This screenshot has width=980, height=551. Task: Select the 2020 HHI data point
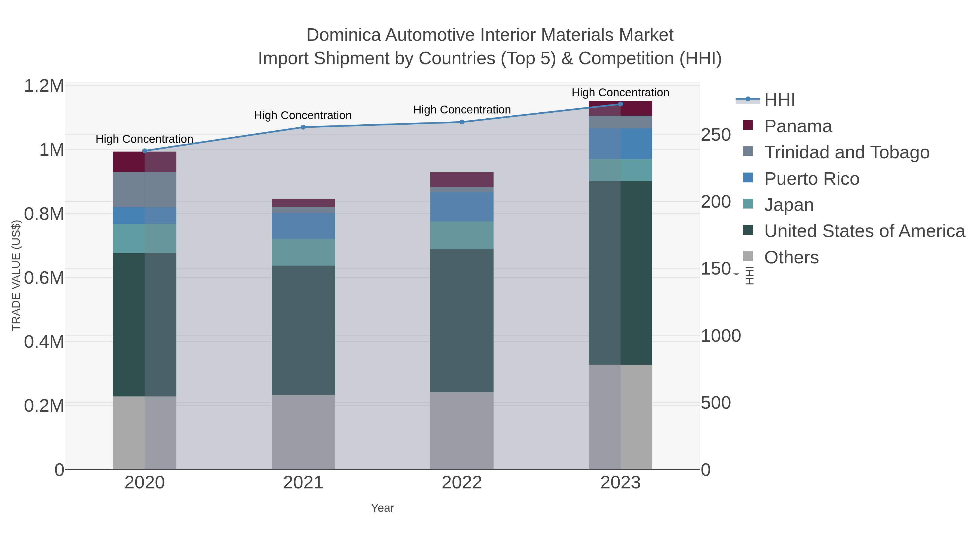point(145,151)
